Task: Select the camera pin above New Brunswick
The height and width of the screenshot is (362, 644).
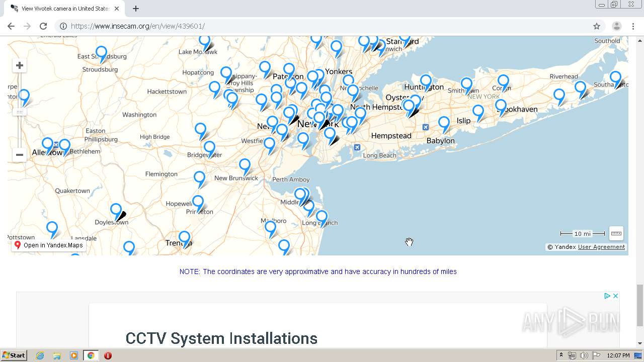Action: click(245, 166)
